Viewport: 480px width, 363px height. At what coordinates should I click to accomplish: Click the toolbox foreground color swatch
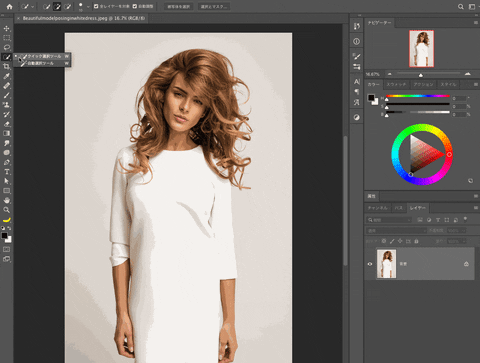coord(4,236)
